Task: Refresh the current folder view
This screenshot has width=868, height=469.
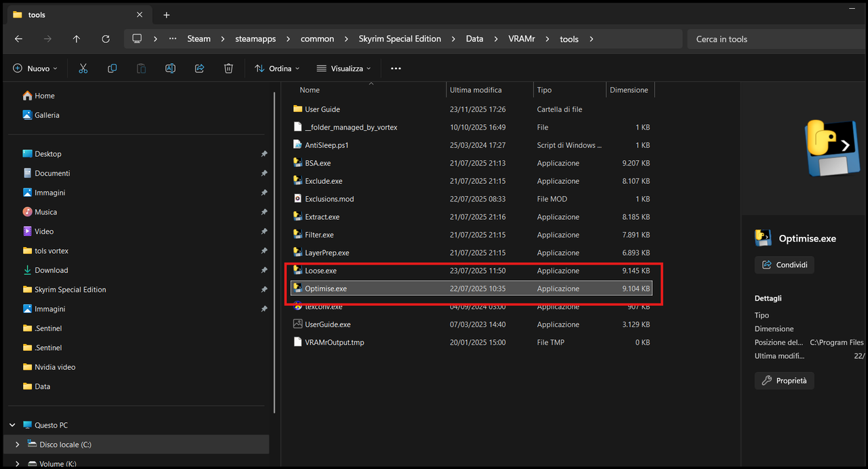Action: [105, 39]
